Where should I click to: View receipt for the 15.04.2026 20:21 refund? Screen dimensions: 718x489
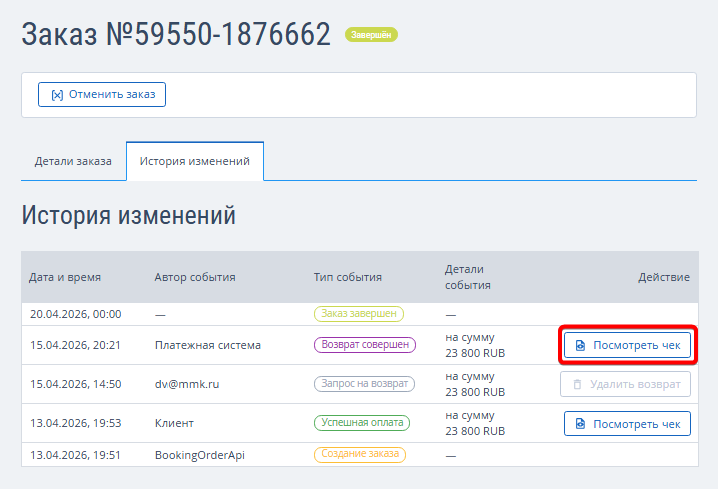627,345
